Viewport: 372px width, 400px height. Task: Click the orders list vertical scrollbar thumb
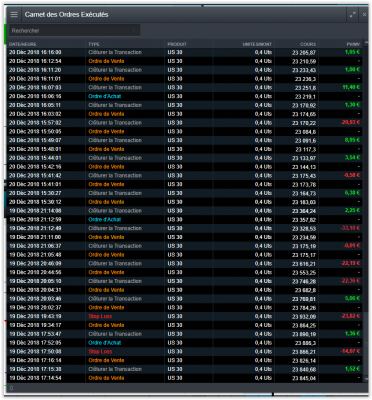click(366, 343)
